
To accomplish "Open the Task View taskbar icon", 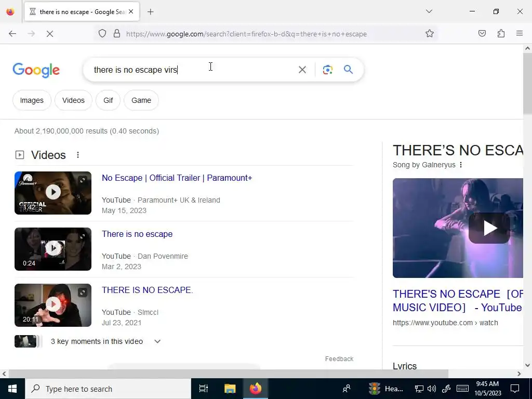I will pos(204,389).
